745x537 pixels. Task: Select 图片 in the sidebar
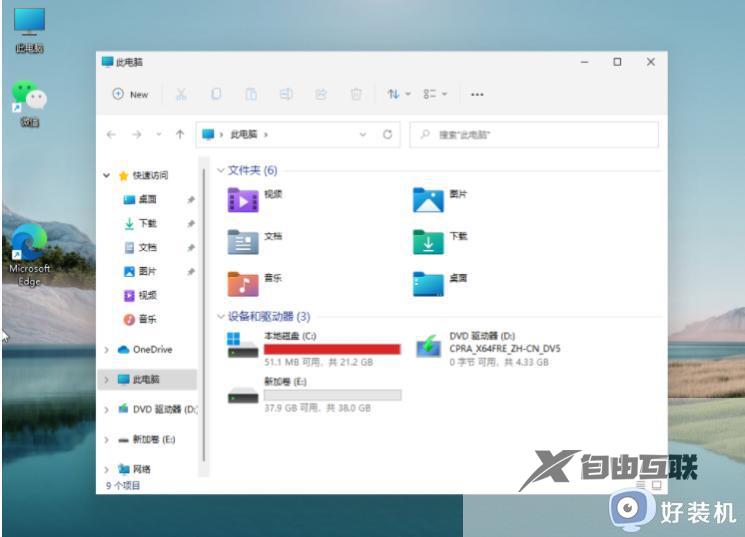pos(147,271)
